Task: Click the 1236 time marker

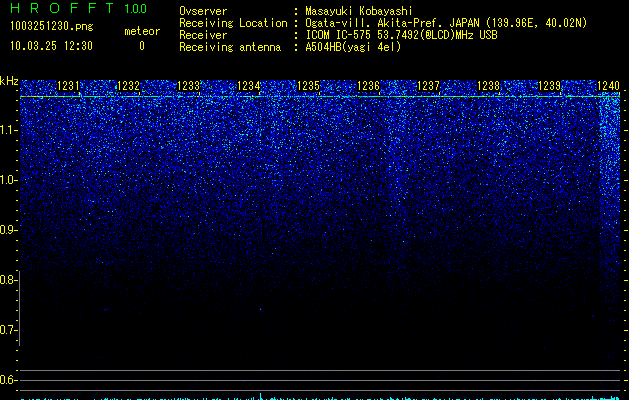Action: (x=368, y=86)
